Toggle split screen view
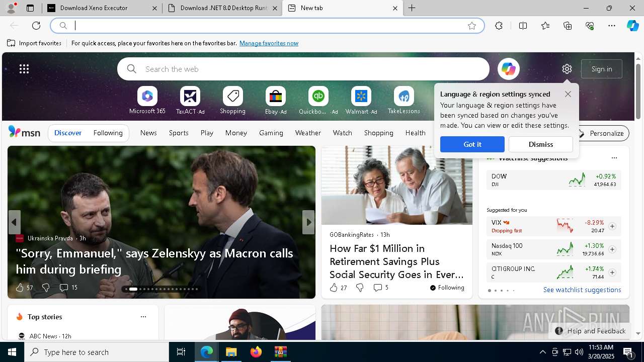 (x=523, y=26)
